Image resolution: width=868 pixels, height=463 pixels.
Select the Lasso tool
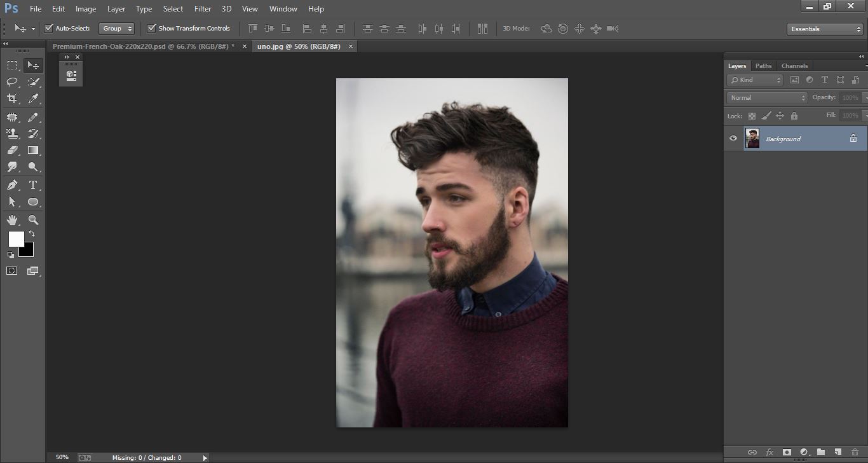tap(12, 81)
